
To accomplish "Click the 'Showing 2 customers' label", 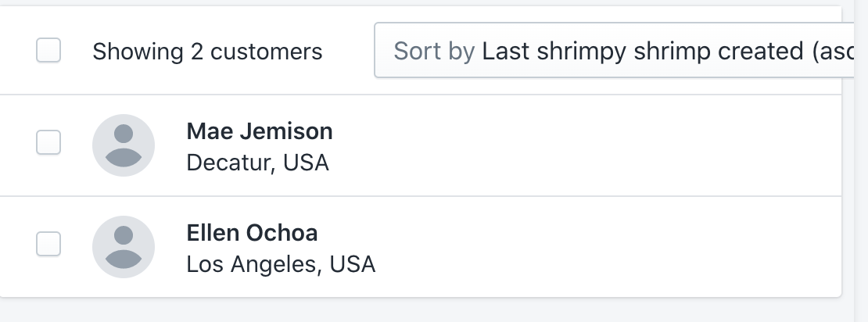I will coord(207,52).
